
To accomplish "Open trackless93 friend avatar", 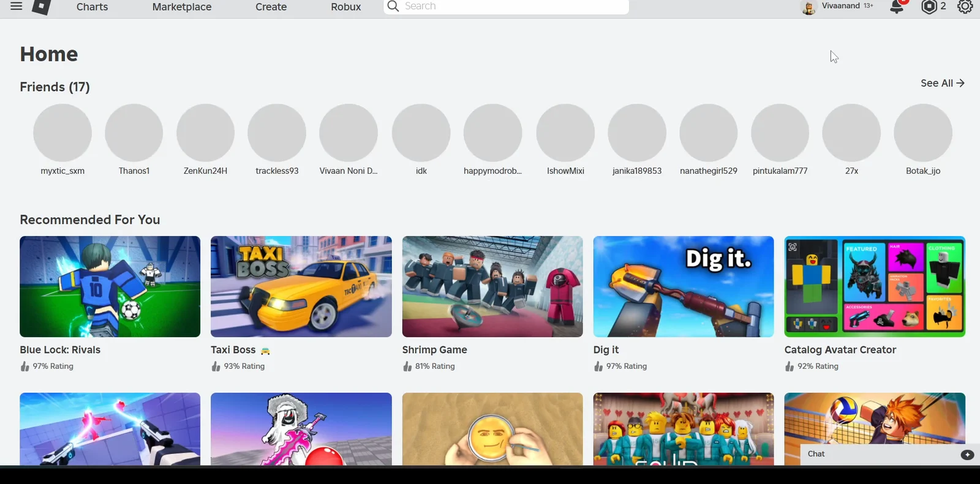I will (x=277, y=133).
